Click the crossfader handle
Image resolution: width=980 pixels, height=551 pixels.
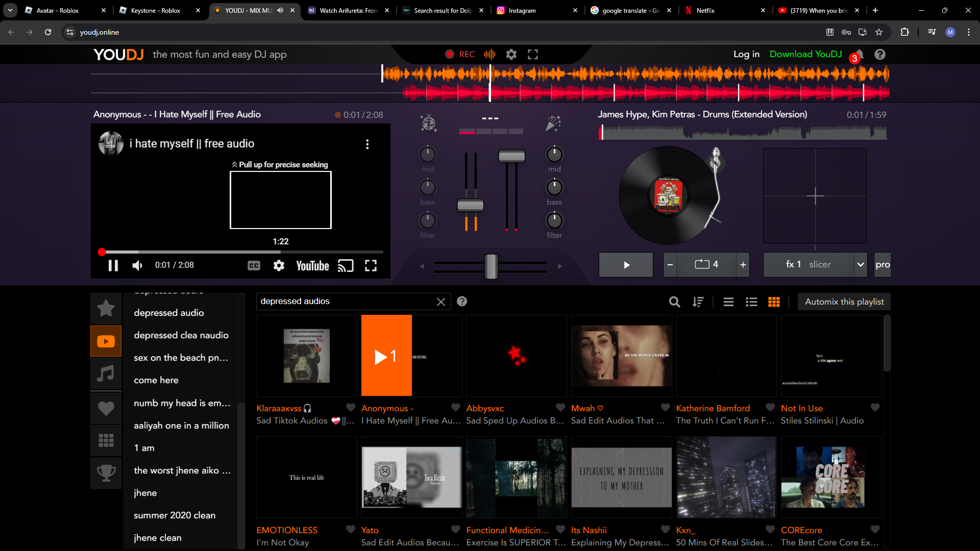(491, 266)
